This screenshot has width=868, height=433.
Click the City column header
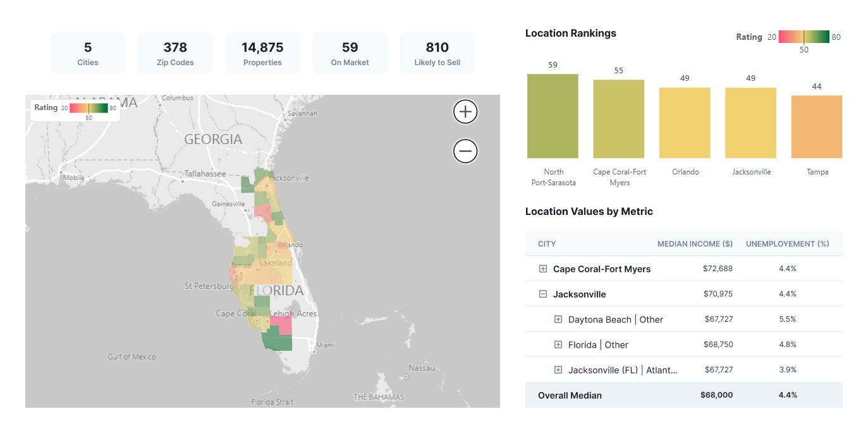547,244
